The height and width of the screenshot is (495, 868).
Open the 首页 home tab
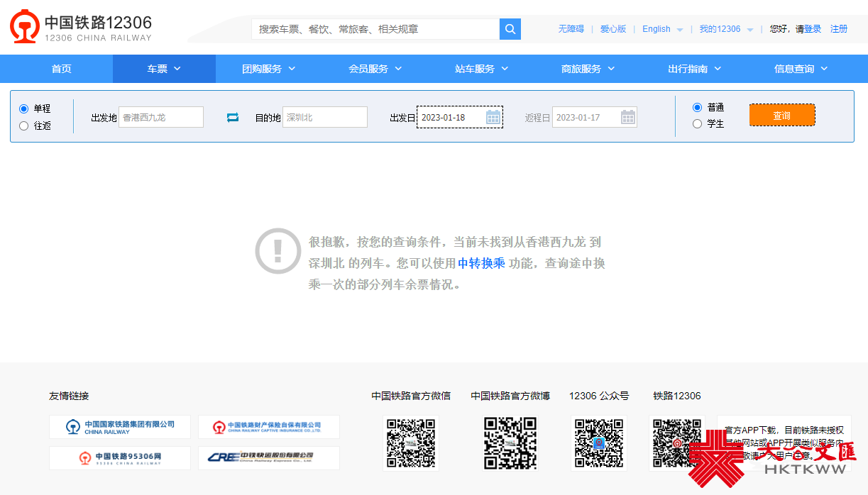click(61, 69)
